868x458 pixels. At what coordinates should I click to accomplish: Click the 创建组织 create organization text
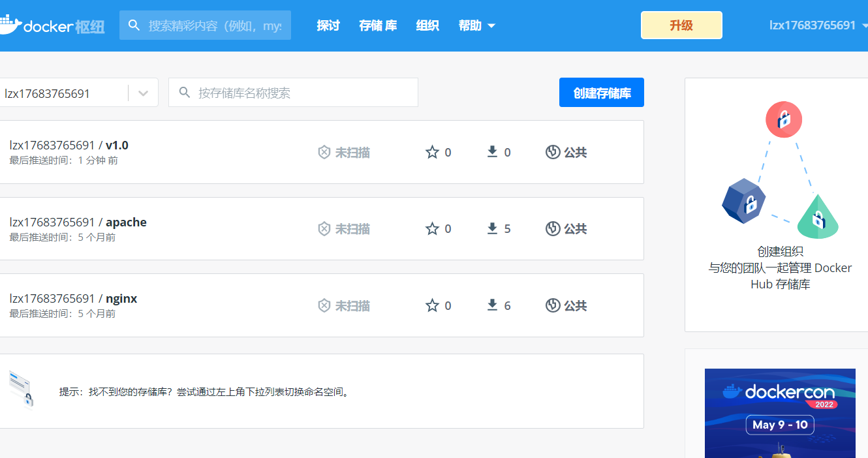[780, 251]
